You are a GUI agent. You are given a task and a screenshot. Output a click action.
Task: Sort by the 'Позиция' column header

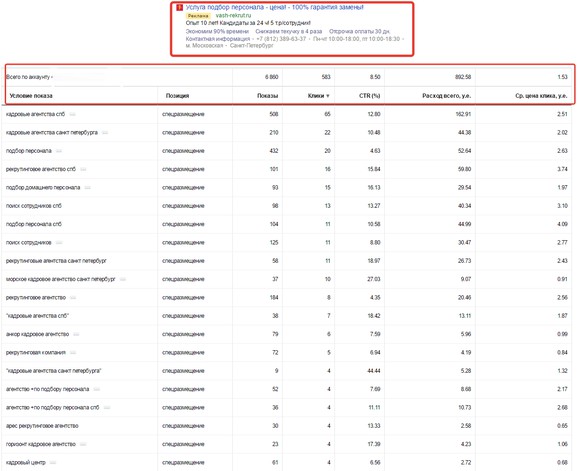pos(177,96)
